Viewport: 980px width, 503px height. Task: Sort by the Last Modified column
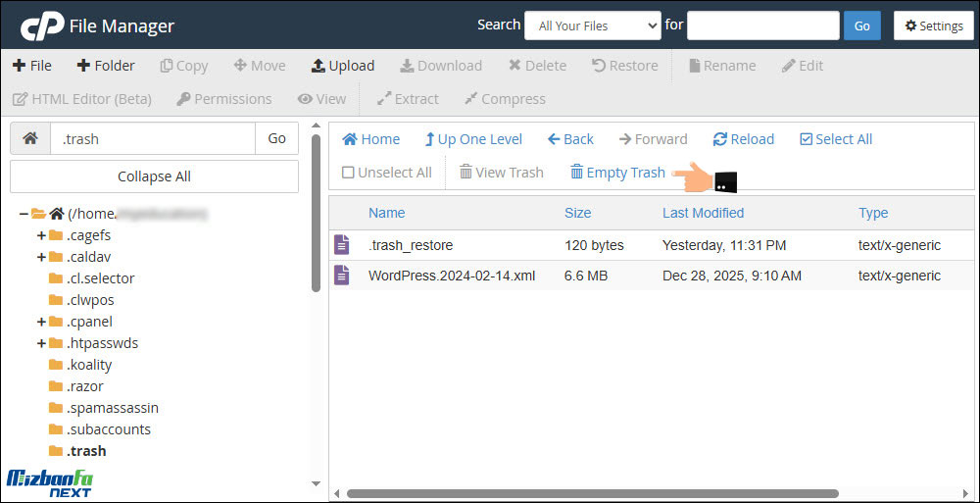pos(703,213)
